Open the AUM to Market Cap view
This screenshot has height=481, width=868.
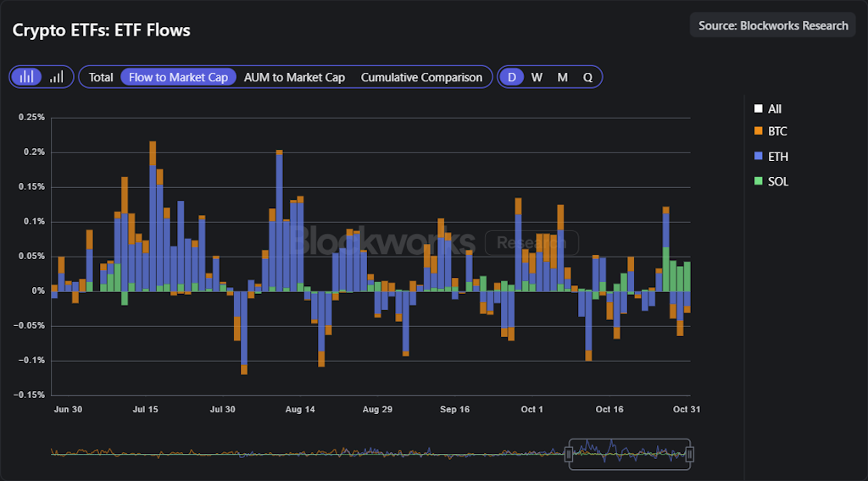pyautogui.click(x=294, y=77)
